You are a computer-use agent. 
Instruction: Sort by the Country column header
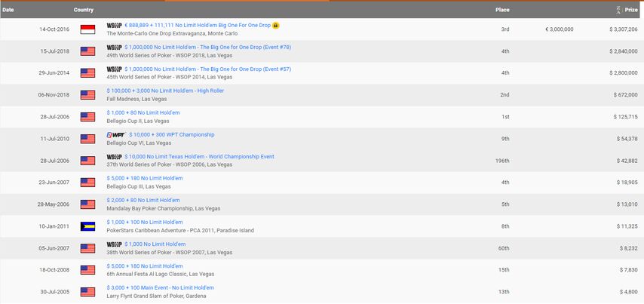(x=84, y=10)
